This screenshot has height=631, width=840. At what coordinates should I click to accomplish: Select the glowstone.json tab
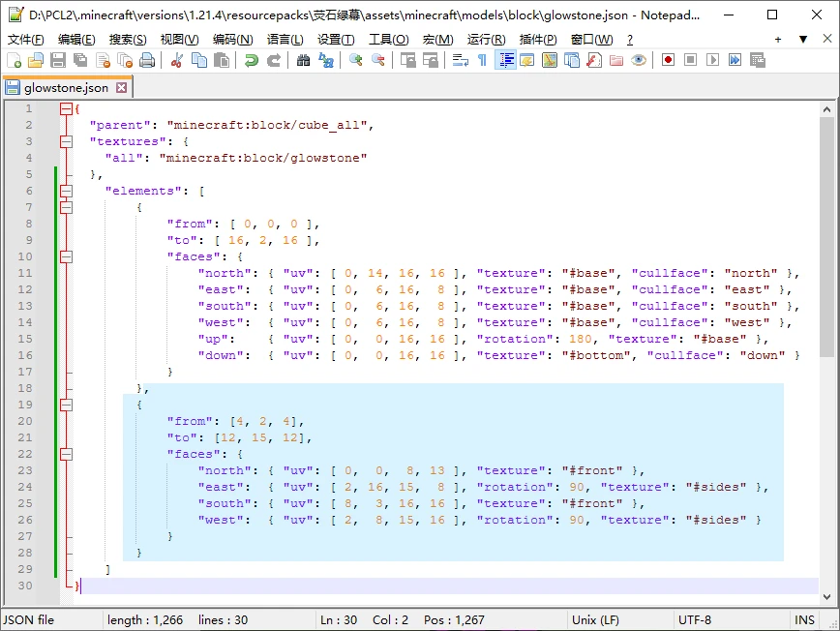(66, 88)
